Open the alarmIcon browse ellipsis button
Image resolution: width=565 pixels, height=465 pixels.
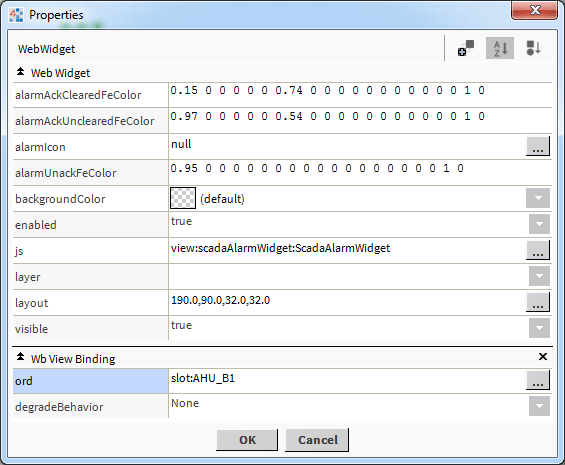538,146
